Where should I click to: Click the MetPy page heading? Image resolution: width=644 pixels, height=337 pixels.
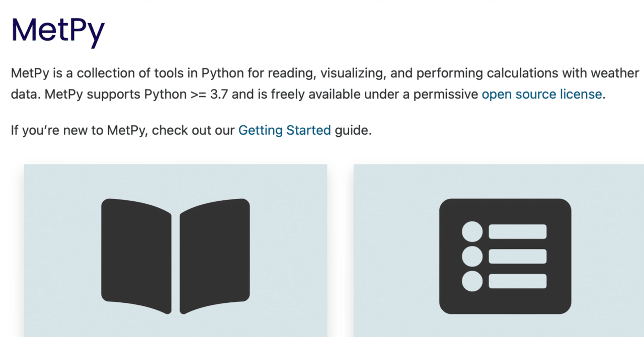tap(58, 30)
